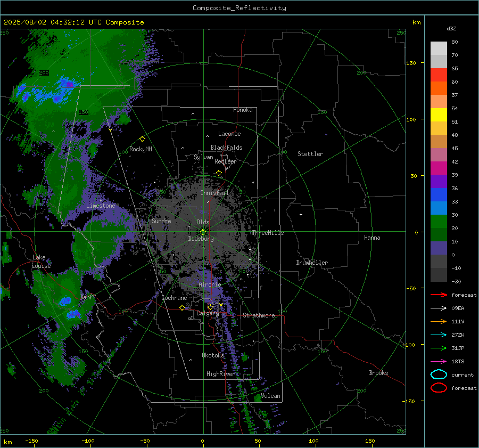Click the Vulcan town label
479x448 pixels.
[271, 396]
